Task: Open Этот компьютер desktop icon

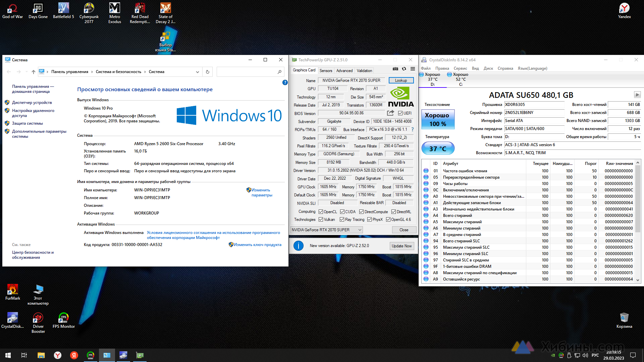Action: (38, 295)
